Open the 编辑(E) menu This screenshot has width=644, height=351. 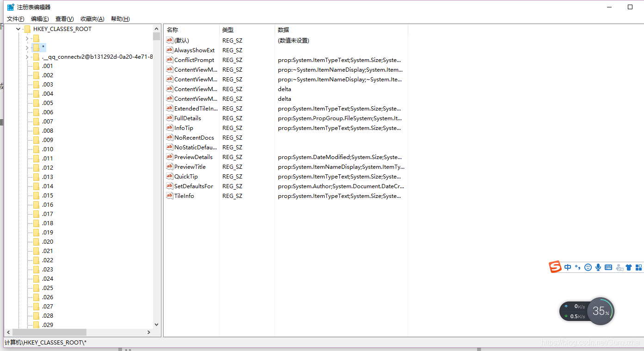point(40,19)
